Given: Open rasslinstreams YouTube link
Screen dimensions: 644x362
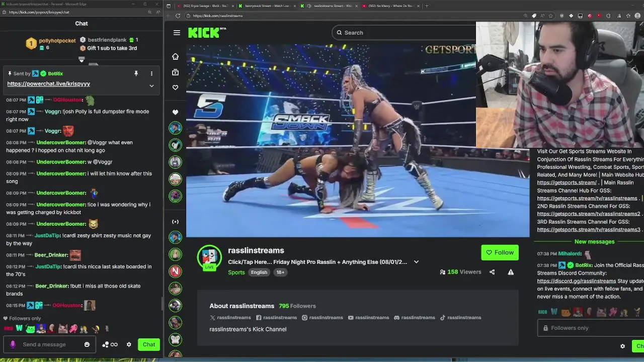Looking at the screenshot, I should 368,318.
